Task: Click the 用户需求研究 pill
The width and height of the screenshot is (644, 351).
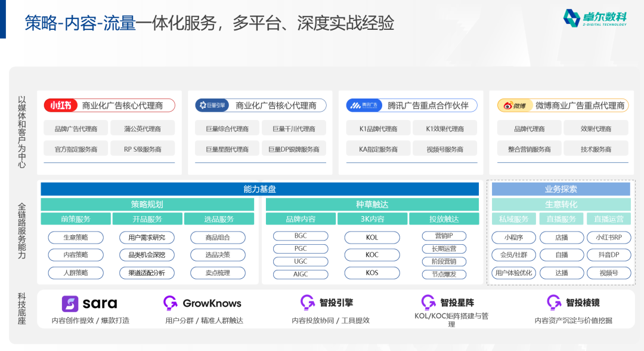Action: (x=147, y=238)
